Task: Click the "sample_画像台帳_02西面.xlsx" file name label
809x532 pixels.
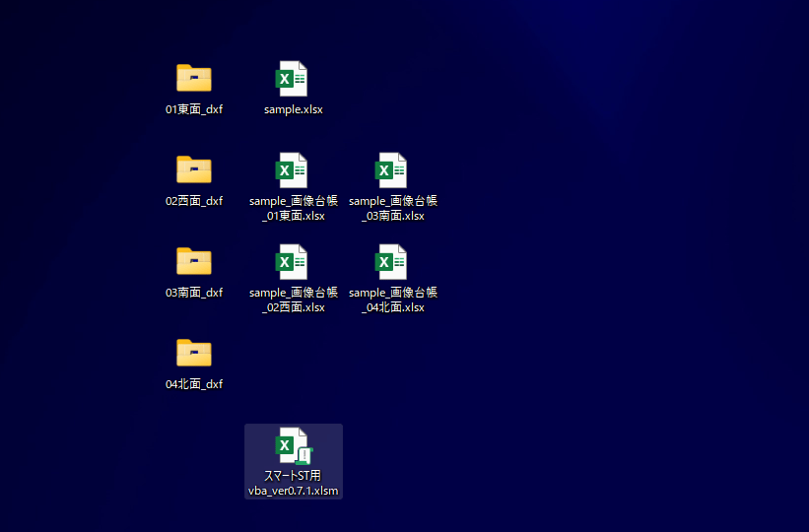Action: point(293,299)
